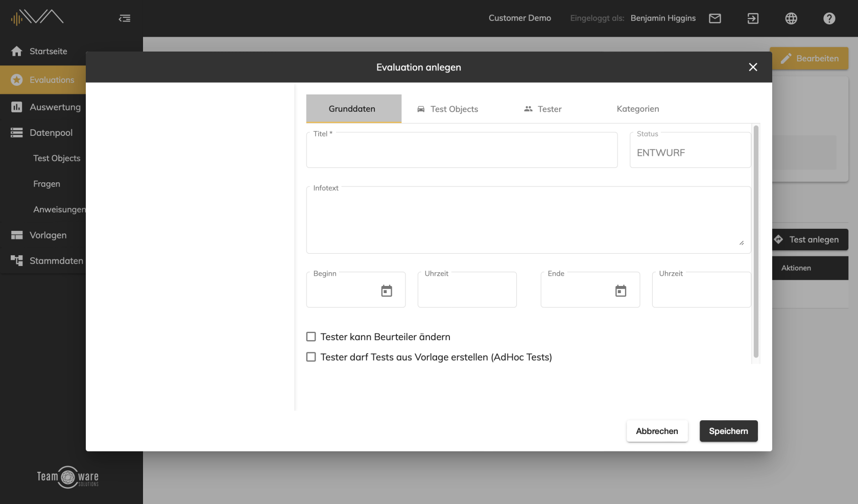Click the Datenpool storage icon
The image size is (858, 504).
tap(17, 133)
